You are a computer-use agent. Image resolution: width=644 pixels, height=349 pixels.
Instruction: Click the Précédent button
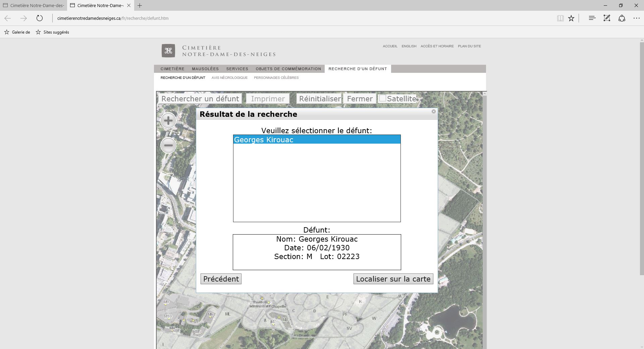pos(221,279)
